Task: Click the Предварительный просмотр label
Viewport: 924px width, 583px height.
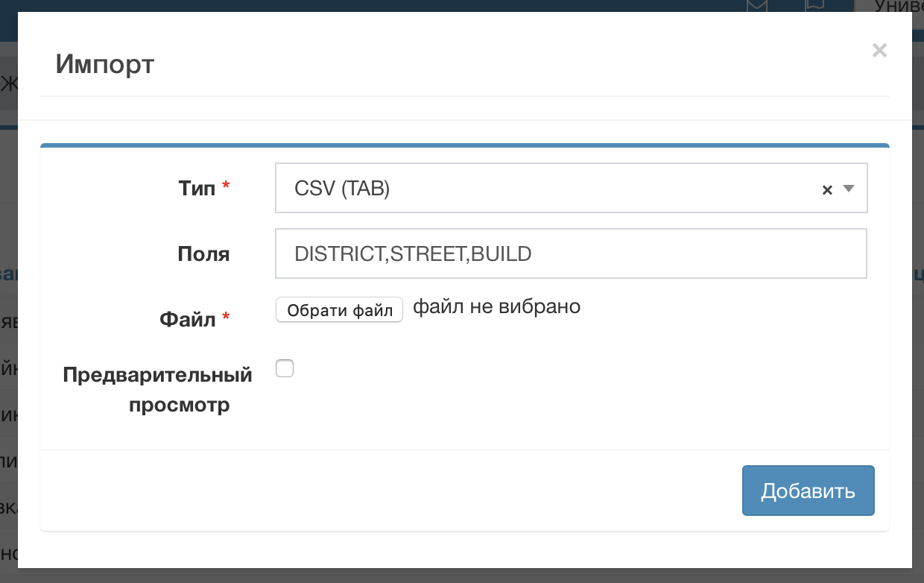Action: click(x=157, y=390)
